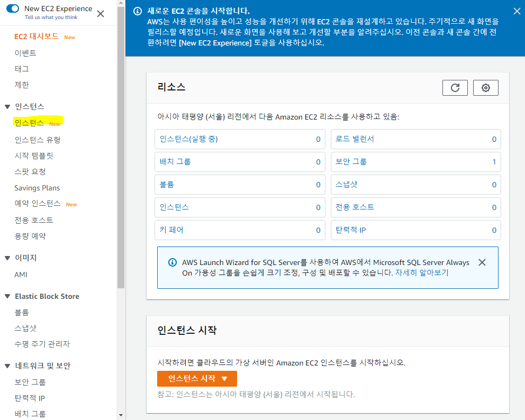Dismiss the blue EC2 console announcement banner
Screen dimensions: 525x420
pyautogui.click(x=517, y=11)
